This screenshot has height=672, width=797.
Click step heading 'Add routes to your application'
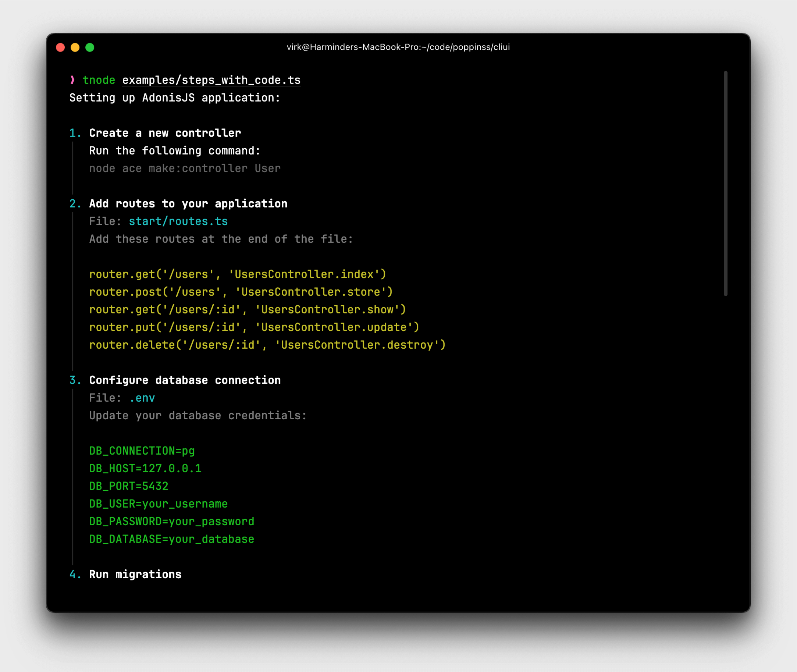tap(188, 204)
